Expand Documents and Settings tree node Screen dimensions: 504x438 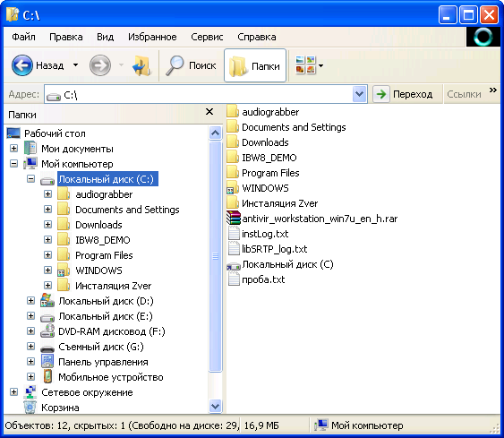coord(47,210)
